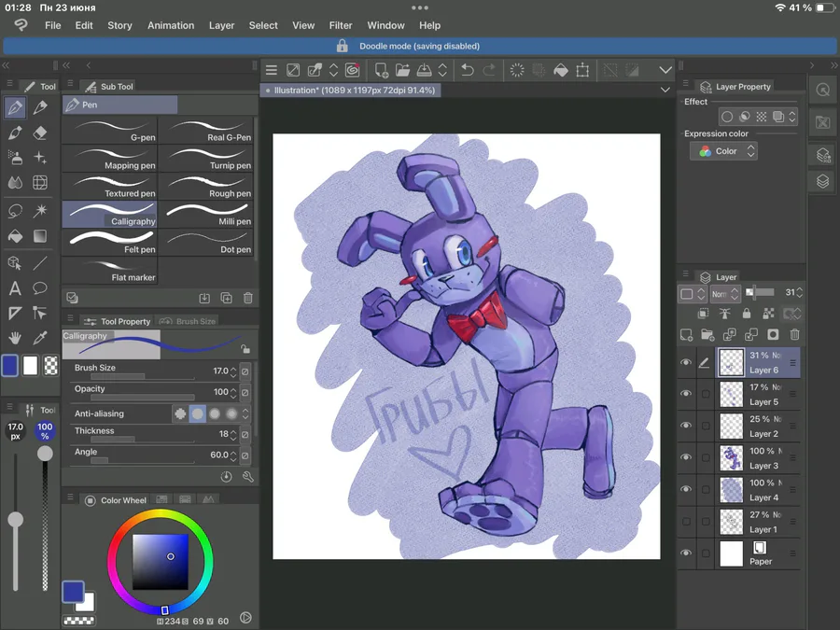Click the Opacity slider bar

tap(142, 398)
